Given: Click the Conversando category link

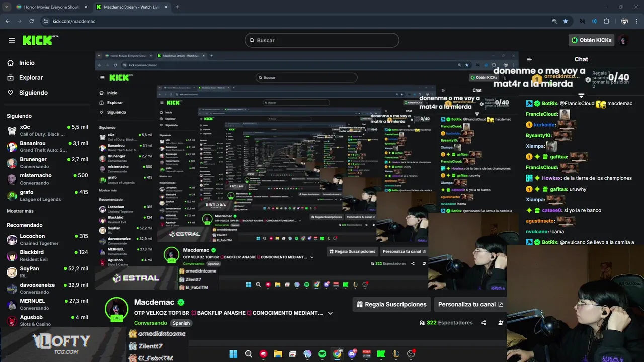Looking at the screenshot, I should 150,323.
